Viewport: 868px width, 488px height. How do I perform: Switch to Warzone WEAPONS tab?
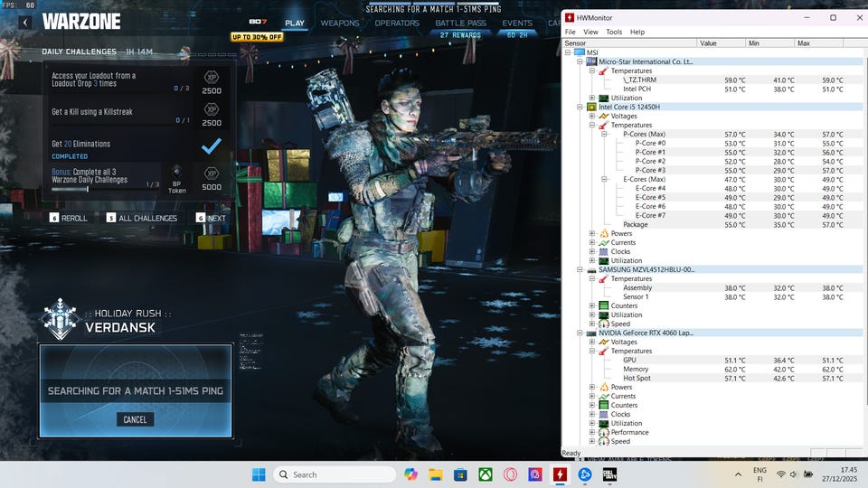(340, 23)
